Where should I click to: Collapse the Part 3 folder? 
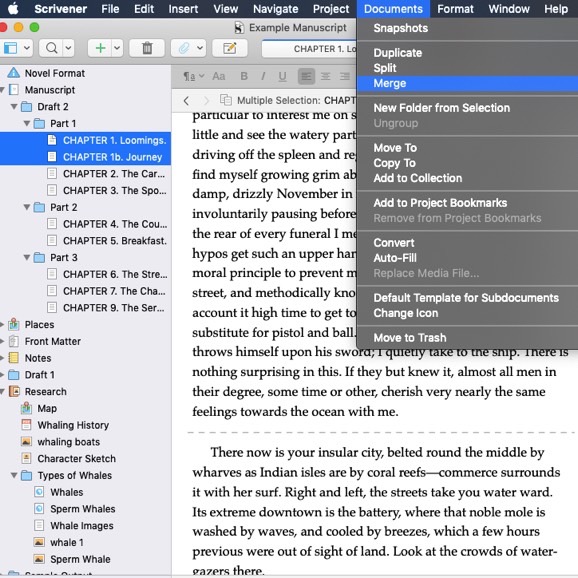27,257
